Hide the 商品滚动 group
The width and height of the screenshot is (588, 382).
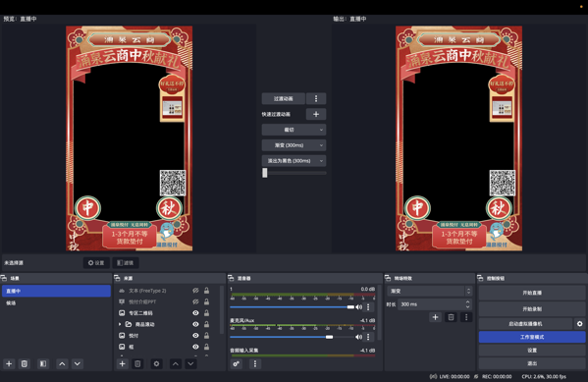click(195, 324)
